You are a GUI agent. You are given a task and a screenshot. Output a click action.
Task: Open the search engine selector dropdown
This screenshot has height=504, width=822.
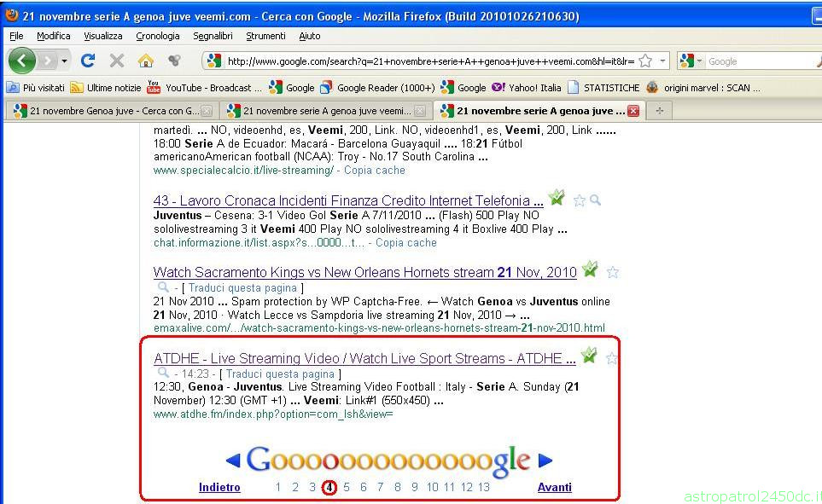tap(699, 61)
